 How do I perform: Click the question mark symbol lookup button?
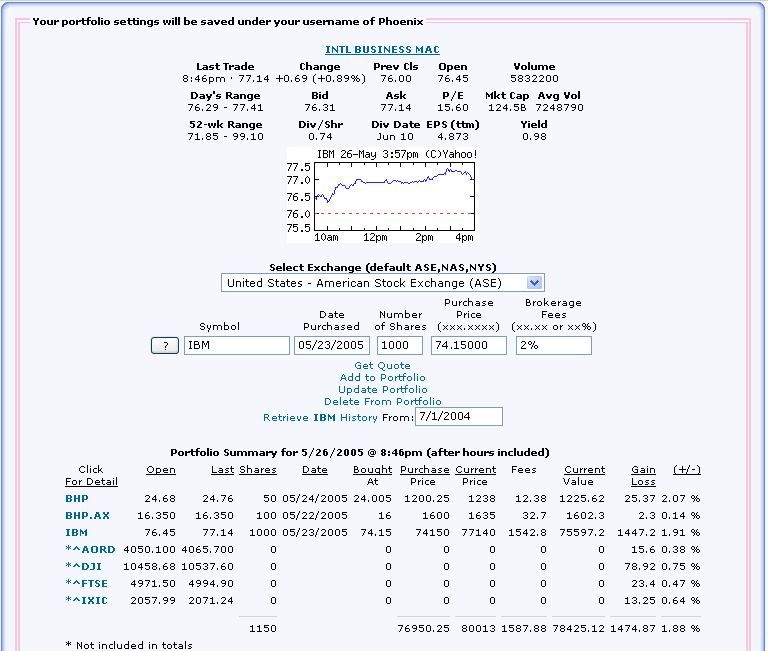click(x=165, y=346)
